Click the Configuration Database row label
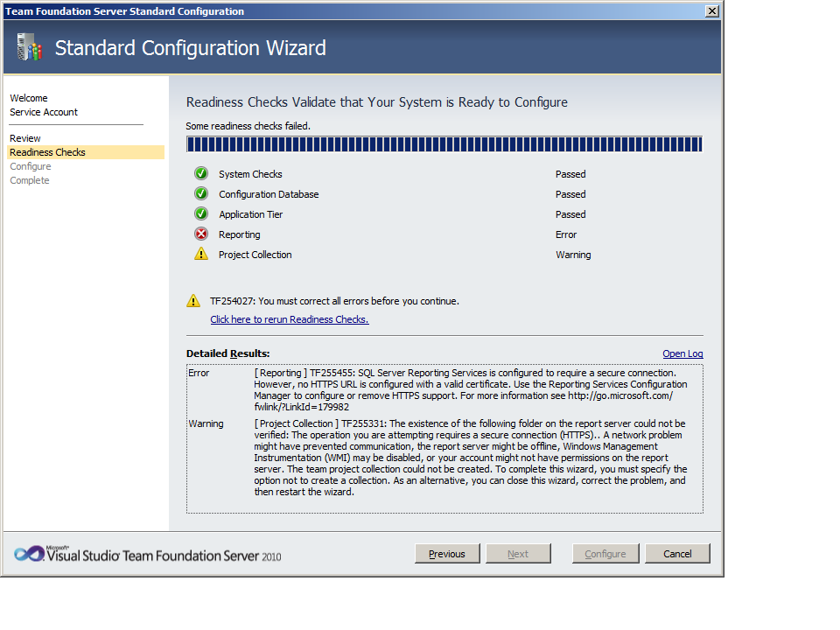This screenshot has height=630, width=840. pyautogui.click(x=269, y=194)
